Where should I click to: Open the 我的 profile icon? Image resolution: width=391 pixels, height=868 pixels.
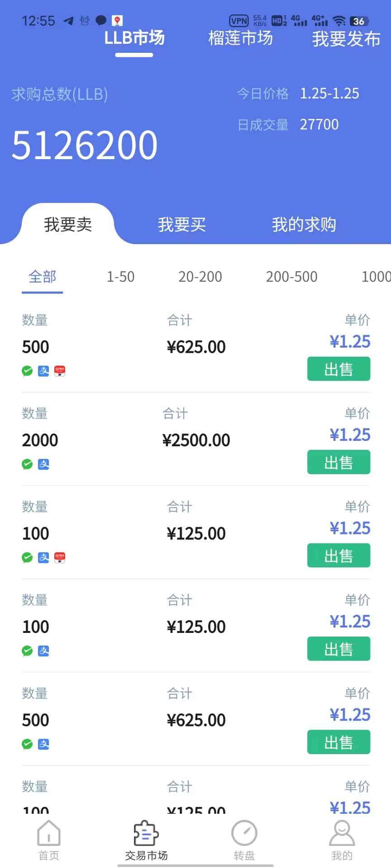(342, 833)
